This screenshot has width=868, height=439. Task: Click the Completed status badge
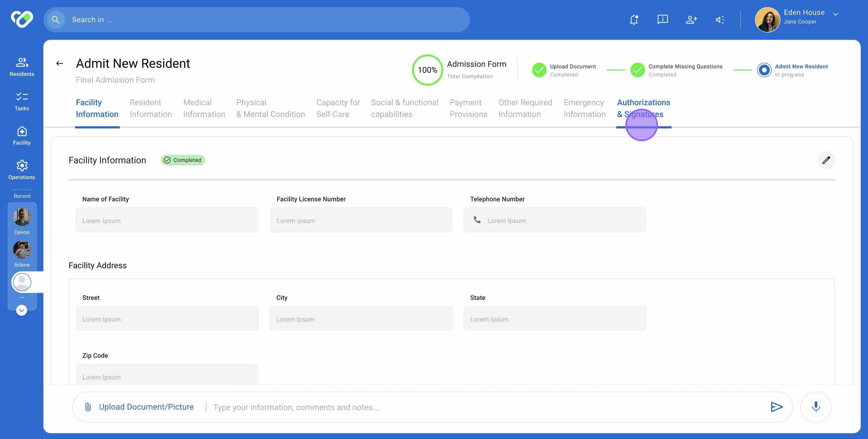click(183, 160)
